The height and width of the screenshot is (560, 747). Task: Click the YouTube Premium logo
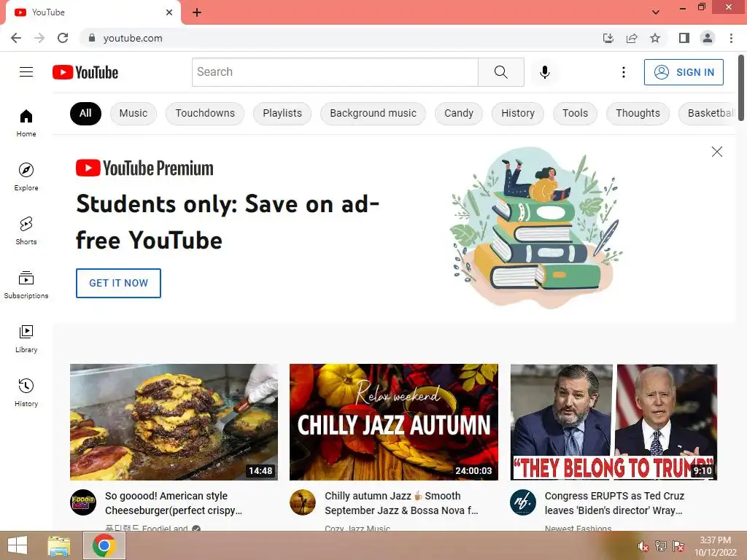click(x=144, y=168)
